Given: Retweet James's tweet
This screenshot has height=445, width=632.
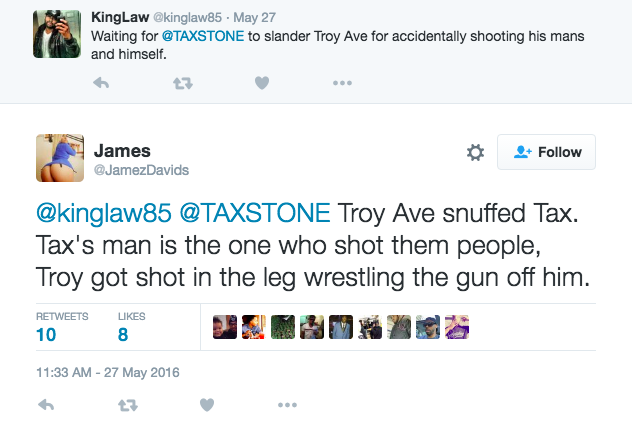Looking at the screenshot, I should 127,405.
